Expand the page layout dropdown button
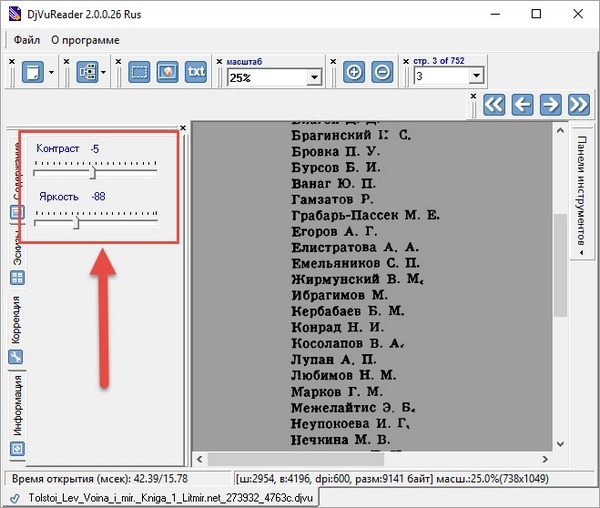The height and width of the screenshot is (508, 600). coord(101,72)
